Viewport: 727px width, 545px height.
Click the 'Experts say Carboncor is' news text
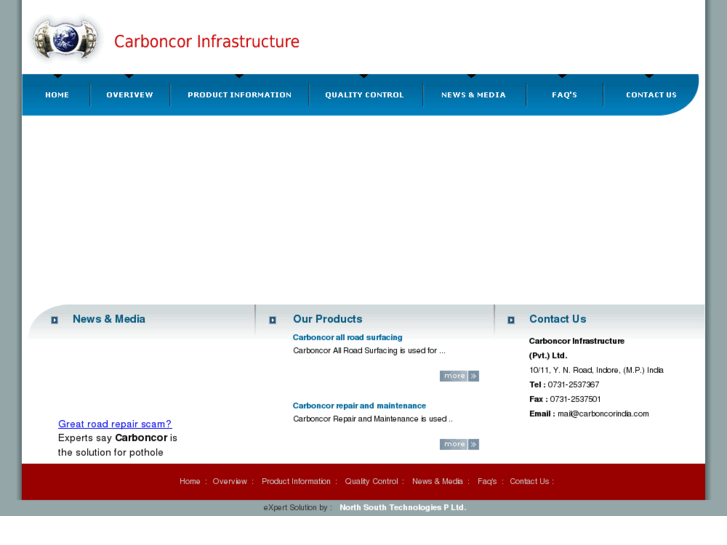(x=118, y=438)
